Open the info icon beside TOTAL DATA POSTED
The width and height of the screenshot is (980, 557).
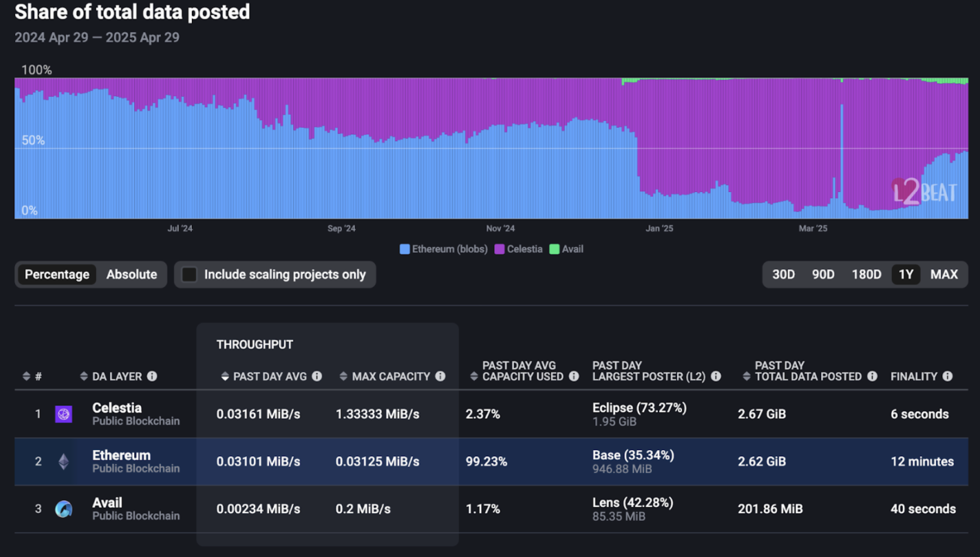(x=873, y=376)
